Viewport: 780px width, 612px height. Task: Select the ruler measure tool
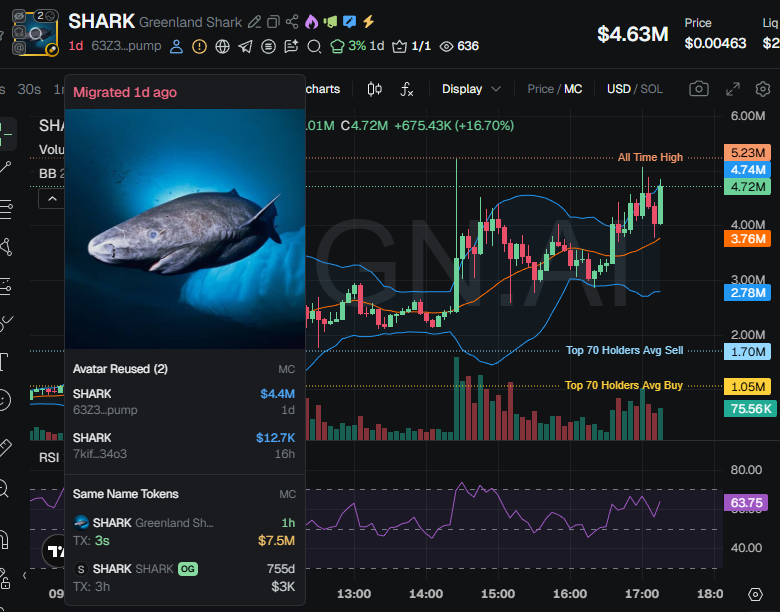pos(5,448)
